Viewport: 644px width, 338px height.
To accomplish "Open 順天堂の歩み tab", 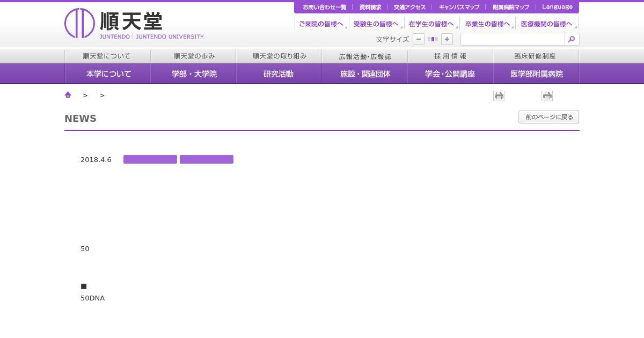I will click(x=193, y=56).
